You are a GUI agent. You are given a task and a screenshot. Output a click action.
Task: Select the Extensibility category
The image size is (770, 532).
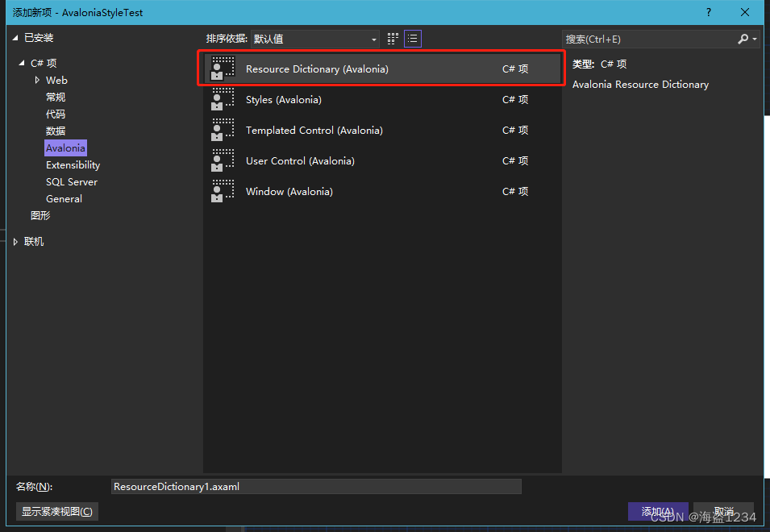(x=73, y=165)
